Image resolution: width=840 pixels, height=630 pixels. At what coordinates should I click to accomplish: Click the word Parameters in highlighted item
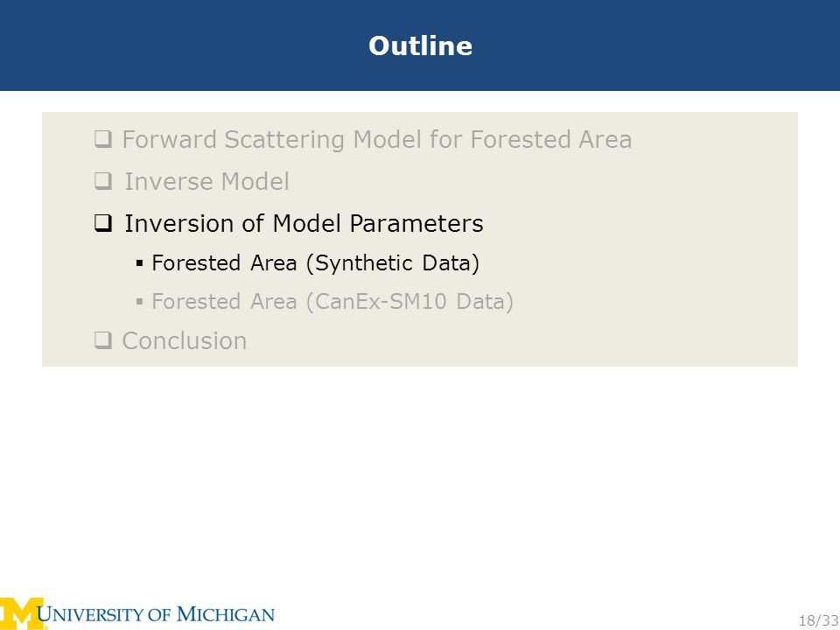(x=416, y=223)
